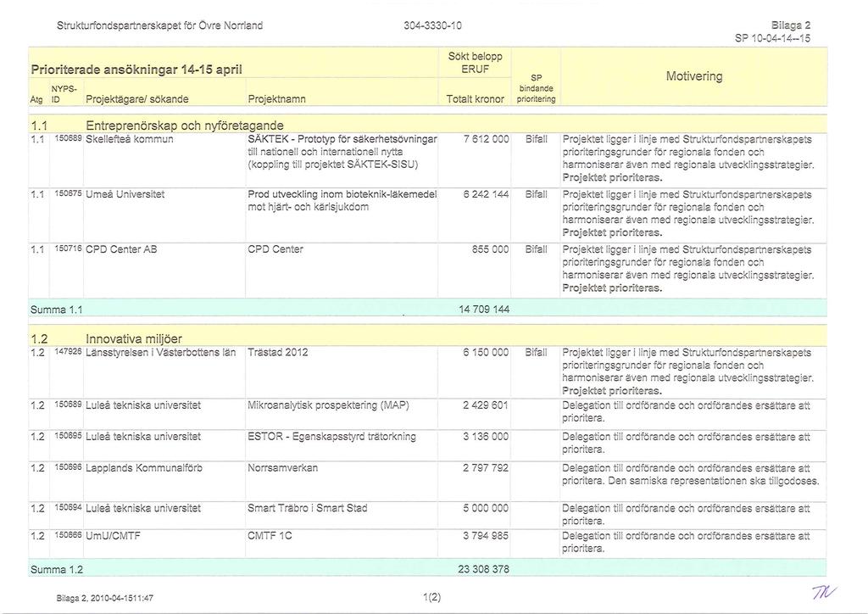Click the 'Motivering' column header
Viewport: 868px width, 614px height.
click(x=694, y=76)
